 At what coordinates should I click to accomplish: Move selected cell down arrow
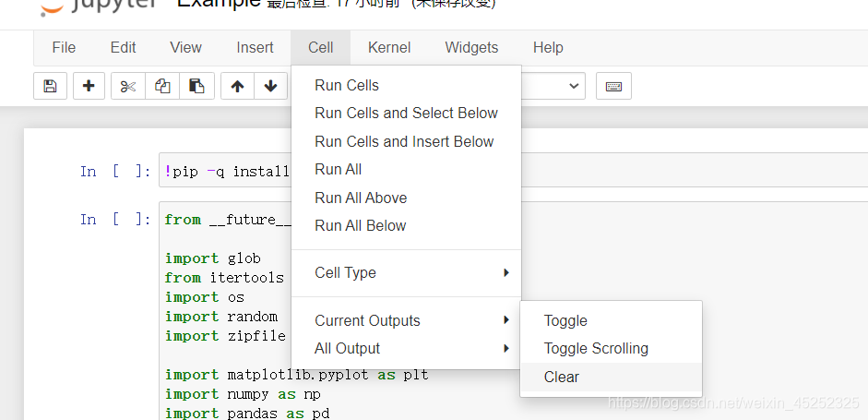pyautogui.click(x=270, y=86)
